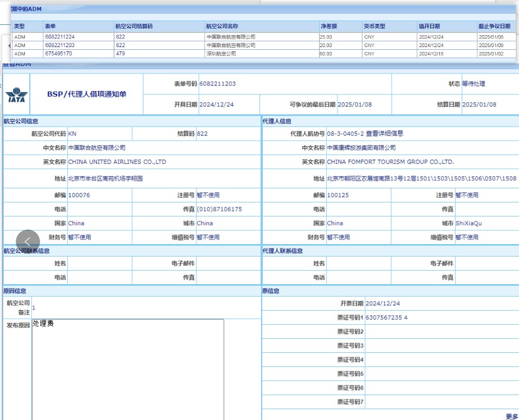Click the 航空公司结算码 column header
Image resolution: width=519 pixels, height=420 pixels.
pyautogui.click(x=134, y=27)
